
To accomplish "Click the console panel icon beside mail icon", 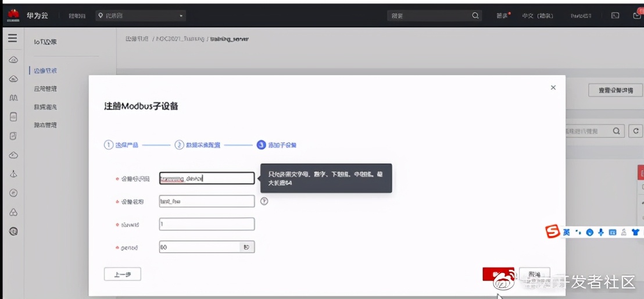I will 615,16.
